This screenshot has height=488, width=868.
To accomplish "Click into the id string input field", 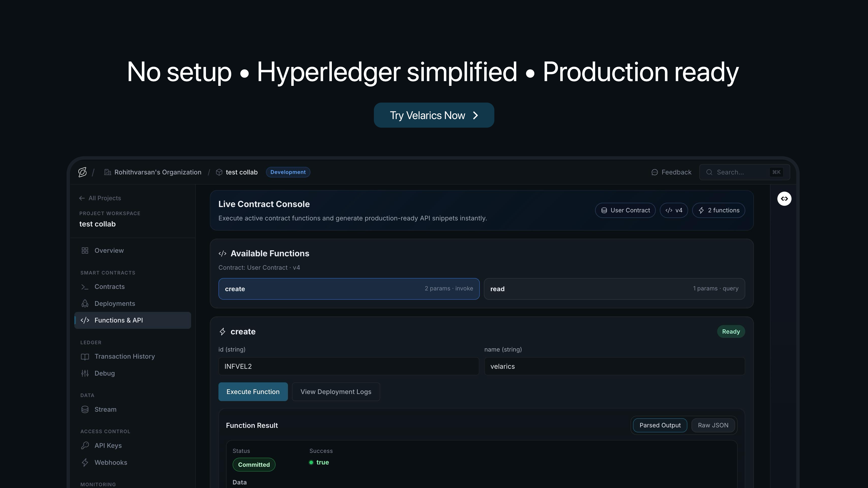I will [348, 366].
